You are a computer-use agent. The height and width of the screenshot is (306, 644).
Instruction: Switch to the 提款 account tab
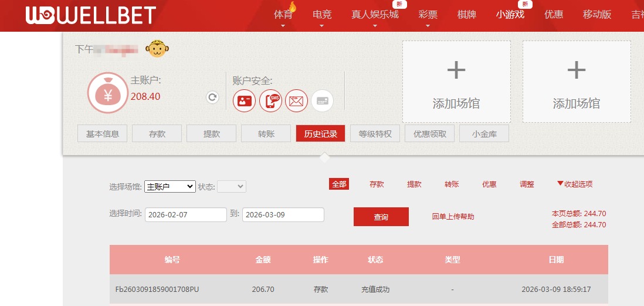pyautogui.click(x=212, y=134)
